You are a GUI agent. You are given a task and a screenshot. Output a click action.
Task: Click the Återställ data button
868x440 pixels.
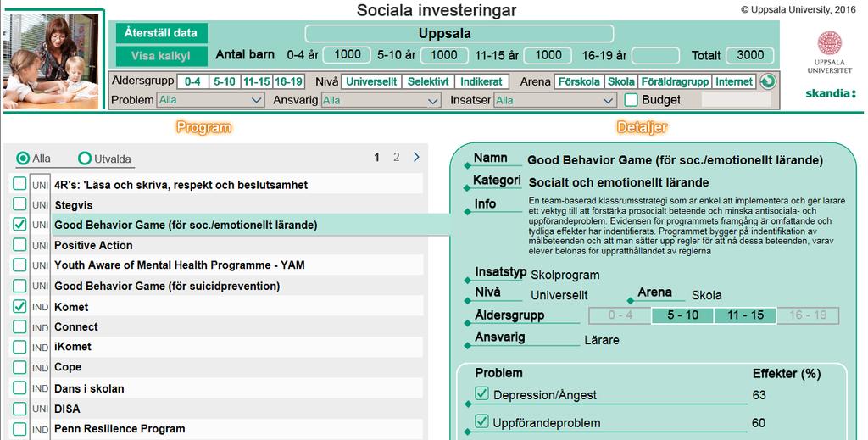click(x=161, y=33)
